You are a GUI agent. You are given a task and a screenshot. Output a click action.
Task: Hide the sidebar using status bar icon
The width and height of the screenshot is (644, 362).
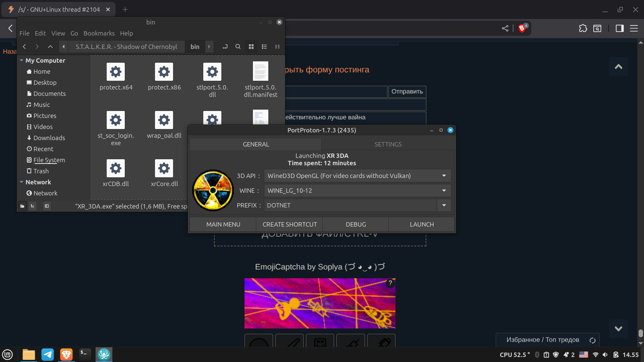point(47,206)
